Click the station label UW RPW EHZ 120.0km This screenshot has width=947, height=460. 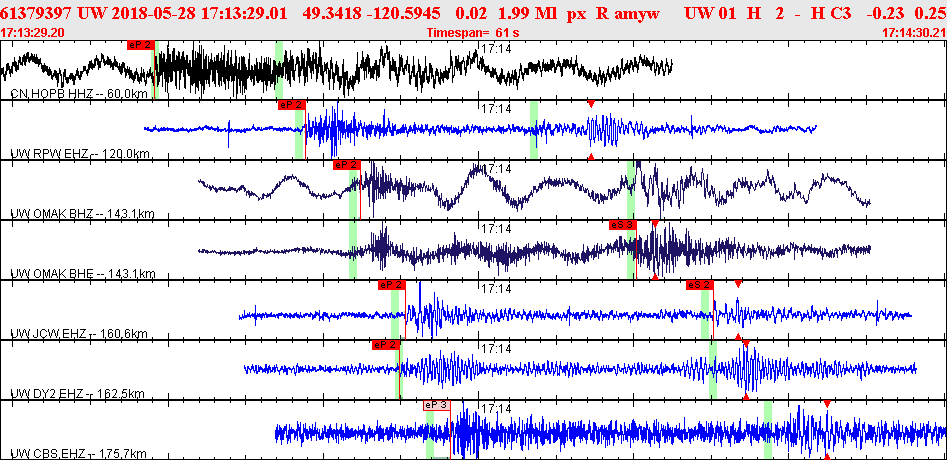(80, 154)
